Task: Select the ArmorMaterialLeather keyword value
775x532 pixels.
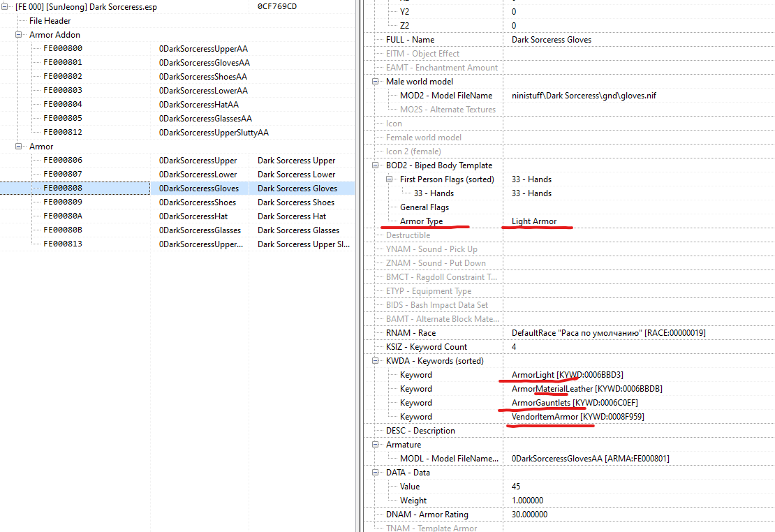Action: click(x=586, y=389)
